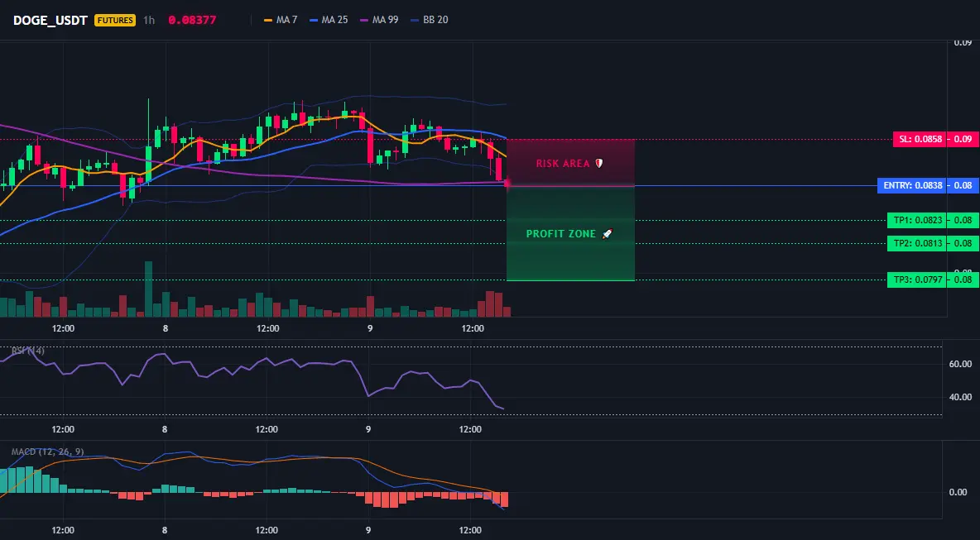Toggle the BB 20 legend entry

(430, 20)
